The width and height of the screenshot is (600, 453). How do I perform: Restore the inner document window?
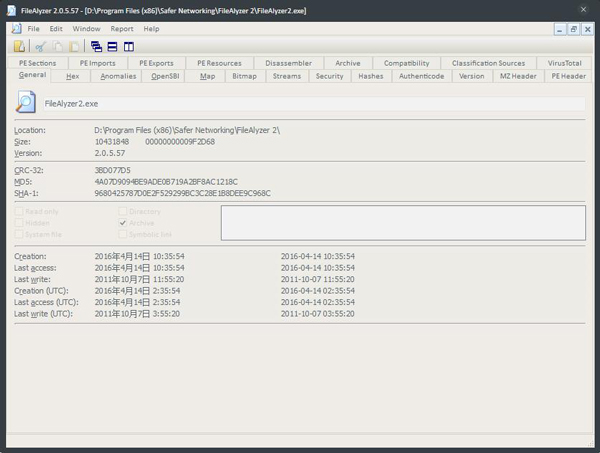(574, 29)
